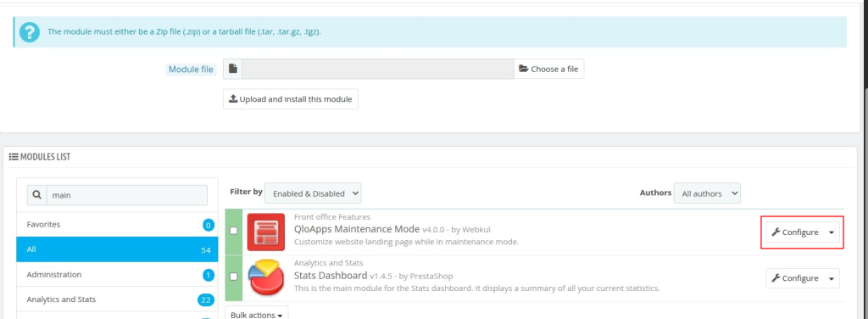
Task: Click the QloApps Maintenance Mode title
Action: tap(357, 229)
